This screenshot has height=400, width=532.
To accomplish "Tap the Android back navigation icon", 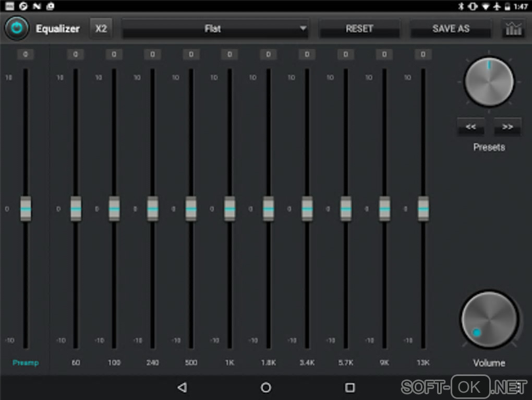I will (182, 387).
